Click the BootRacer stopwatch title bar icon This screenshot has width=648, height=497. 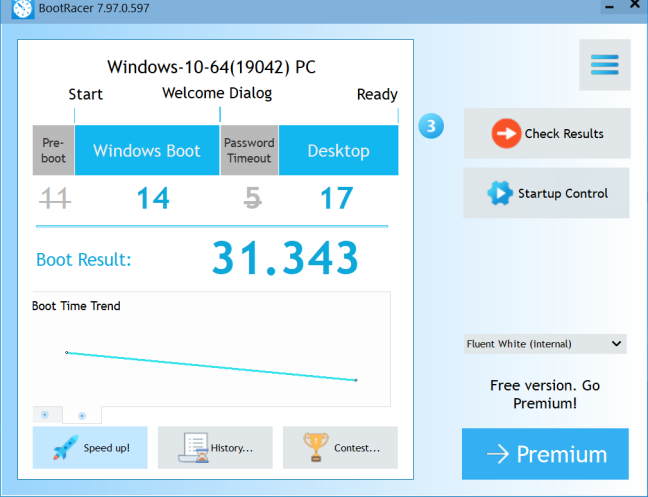pyautogui.click(x=22, y=8)
